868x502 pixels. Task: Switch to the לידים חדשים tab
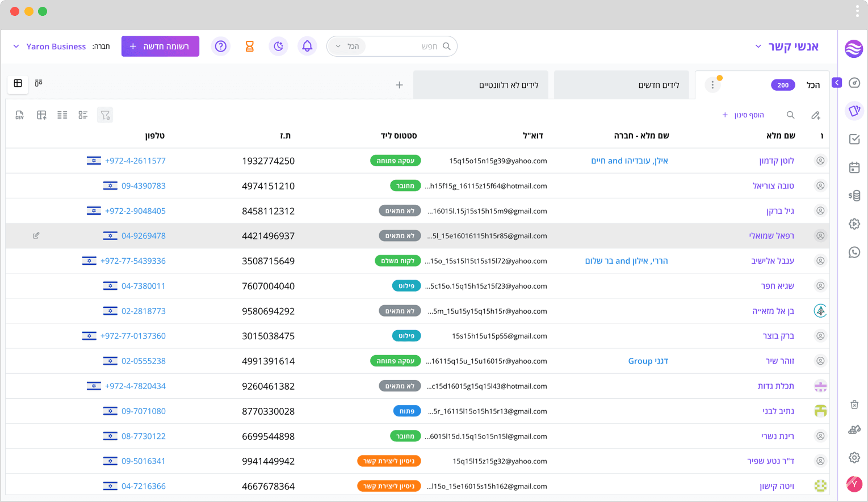tap(621, 85)
